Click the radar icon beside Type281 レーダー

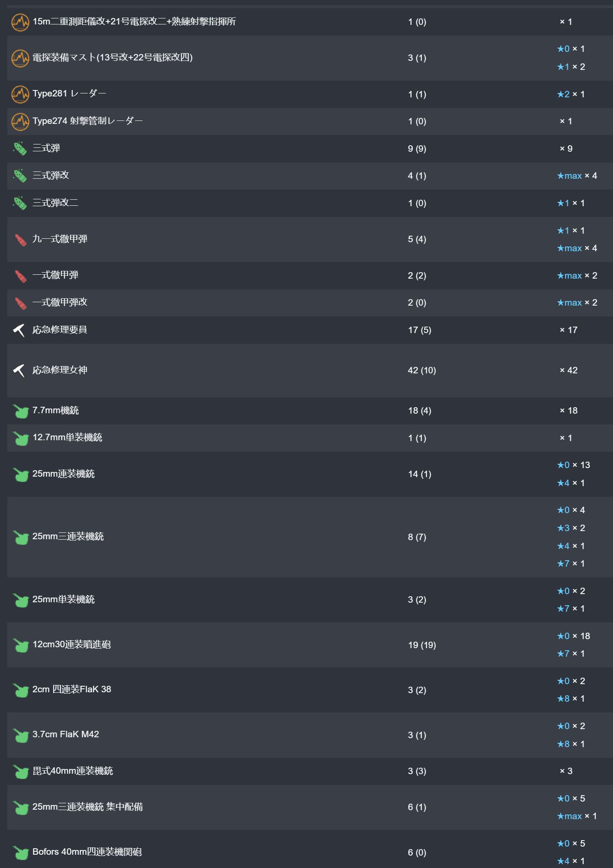[20, 94]
